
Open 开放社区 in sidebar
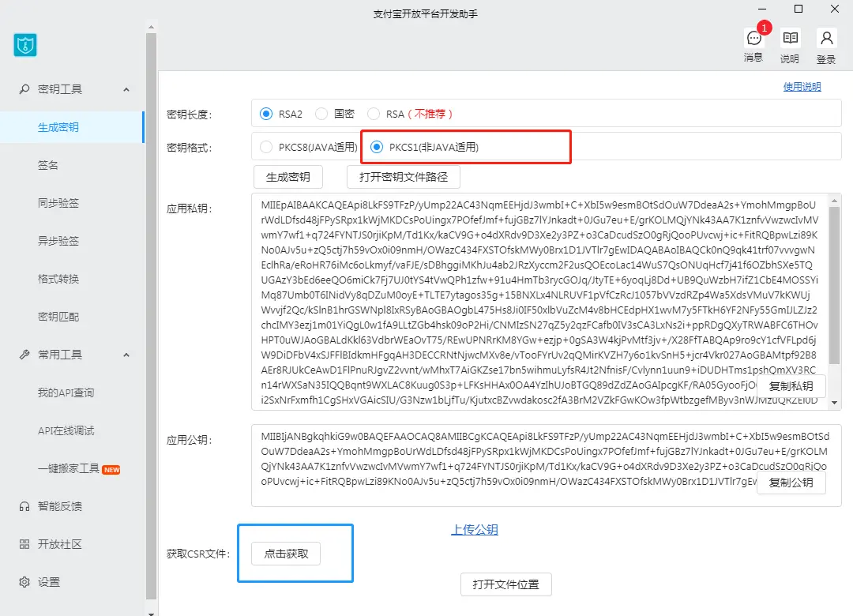(60, 544)
